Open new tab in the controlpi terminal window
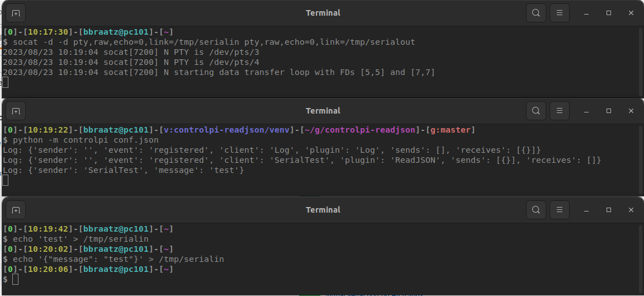The height and width of the screenshot is (296, 644). click(16, 111)
